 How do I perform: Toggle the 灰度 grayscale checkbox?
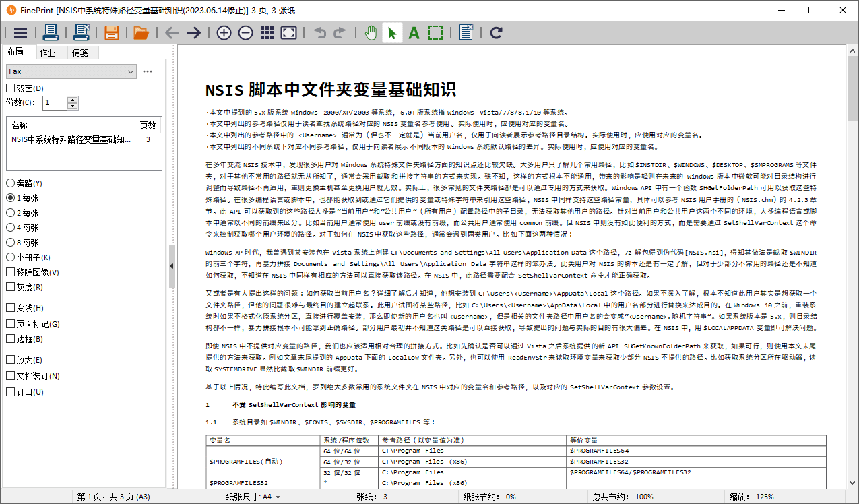pos(11,287)
